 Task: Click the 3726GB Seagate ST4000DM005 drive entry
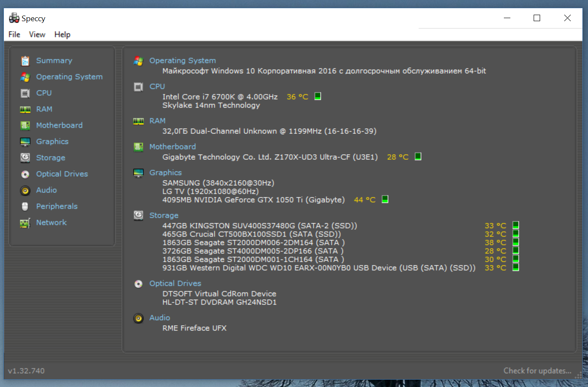253,251
